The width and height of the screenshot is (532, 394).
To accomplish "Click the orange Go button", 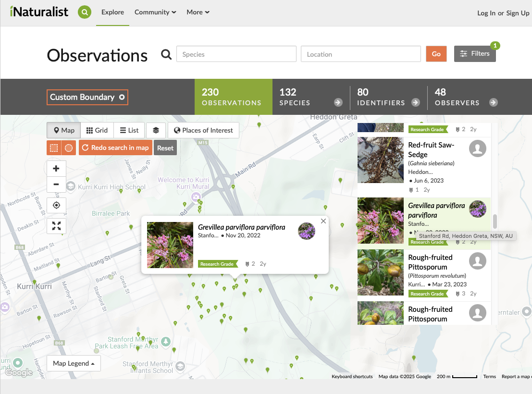I will pyautogui.click(x=436, y=54).
